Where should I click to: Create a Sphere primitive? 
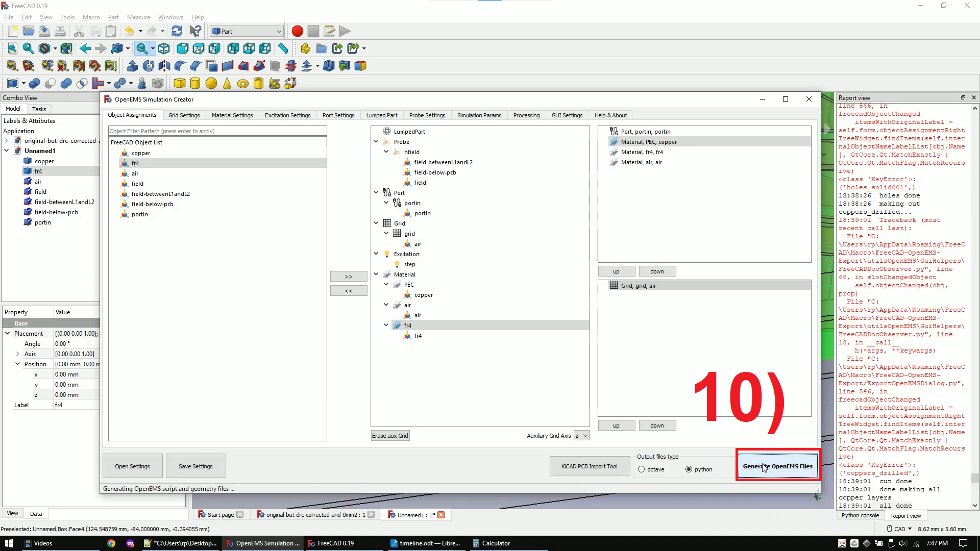pyautogui.click(x=211, y=83)
